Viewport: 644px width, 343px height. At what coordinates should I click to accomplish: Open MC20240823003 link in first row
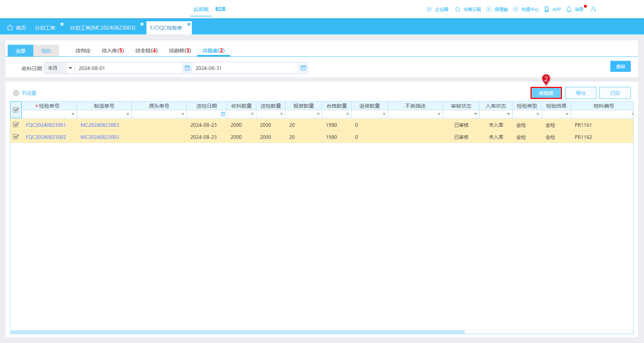tap(100, 125)
